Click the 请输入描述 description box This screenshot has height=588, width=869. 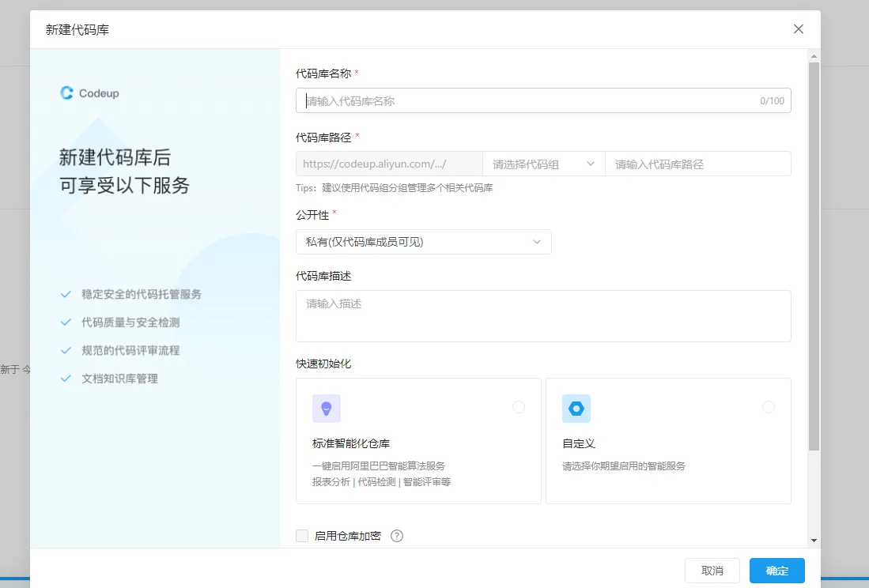543,315
